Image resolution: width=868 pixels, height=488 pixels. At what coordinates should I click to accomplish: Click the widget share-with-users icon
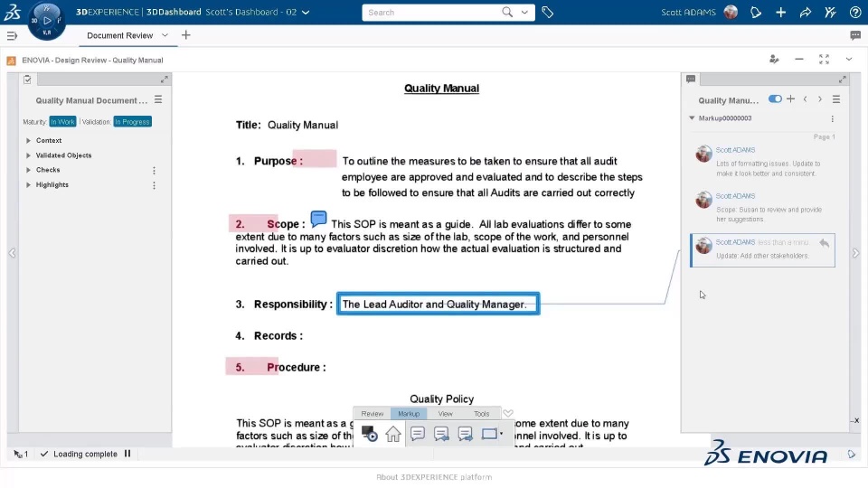point(775,60)
